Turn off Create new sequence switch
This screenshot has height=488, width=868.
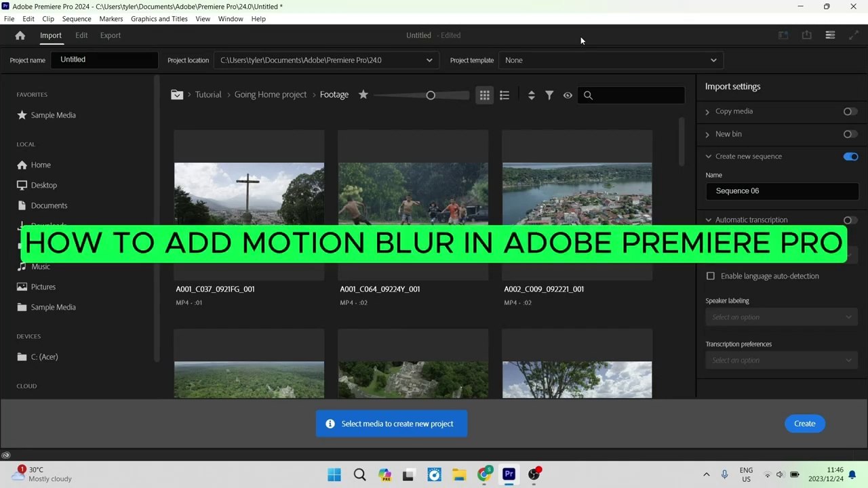[850, 157]
